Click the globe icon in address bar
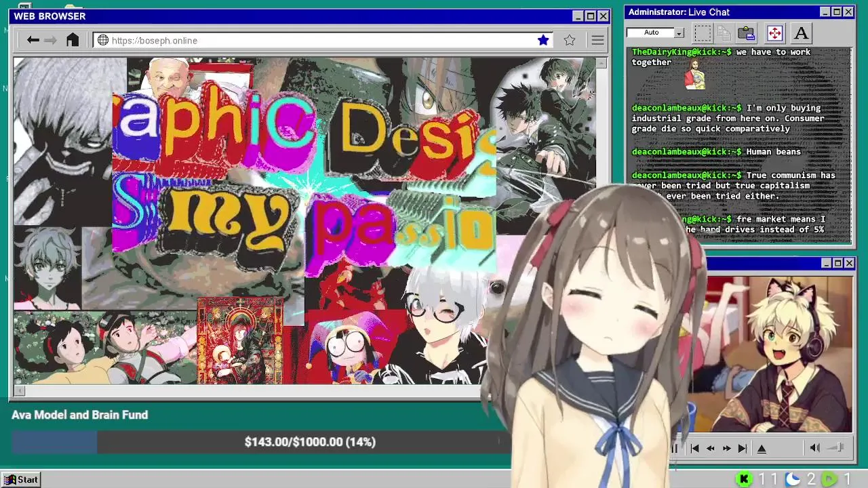Screen dimensions: 868x488 (103, 41)
